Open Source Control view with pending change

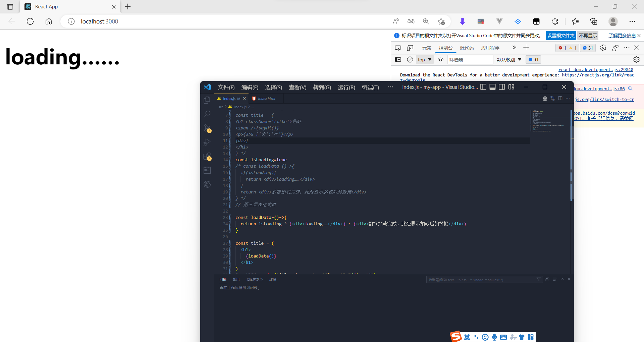(207, 128)
